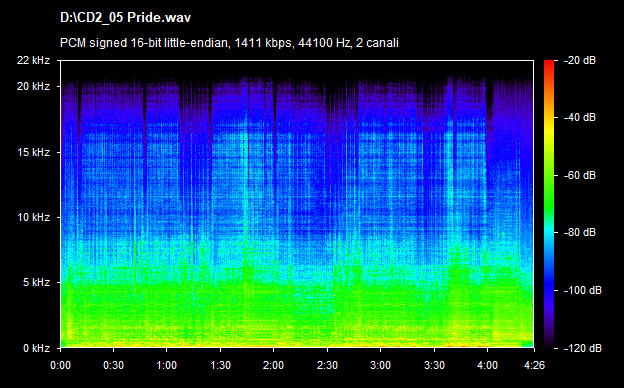The width and height of the screenshot is (624, 388).
Task: Click the -100 dB legend label
Action: click(583, 291)
